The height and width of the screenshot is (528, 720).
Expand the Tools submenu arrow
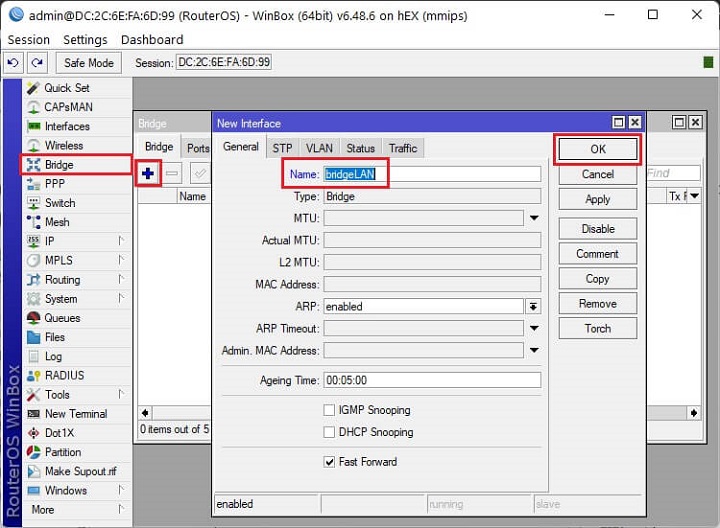[x=121, y=394]
